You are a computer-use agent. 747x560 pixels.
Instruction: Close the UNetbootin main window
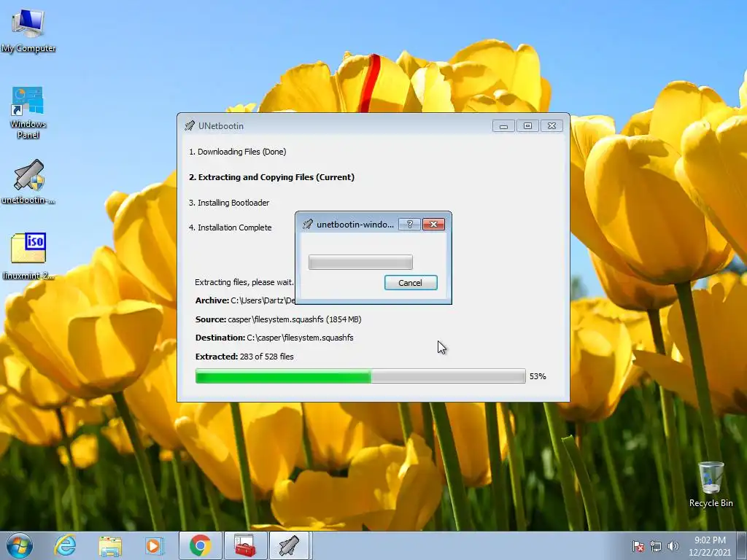[x=551, y=125]
